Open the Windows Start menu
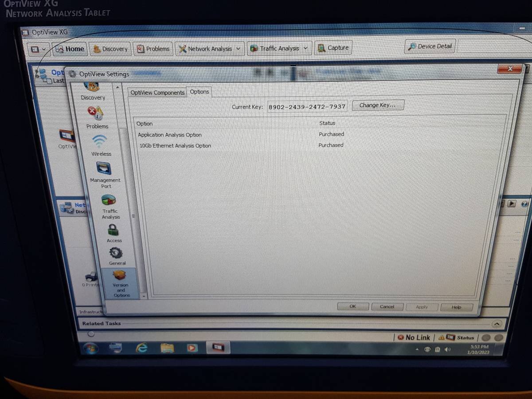This screenshot has width=532, height=399. [x=90, y=348]
